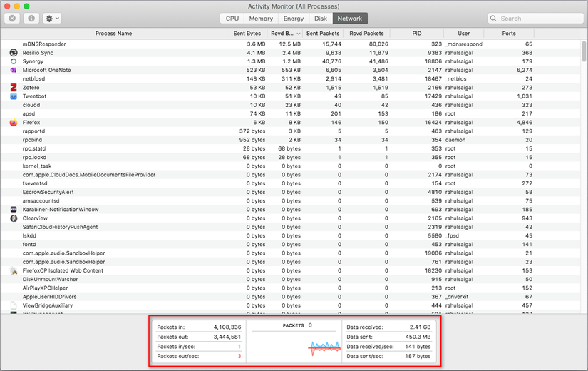Click the magnifier icon in Search
Screen dimensions: 588x371
[x=493, y=19]
